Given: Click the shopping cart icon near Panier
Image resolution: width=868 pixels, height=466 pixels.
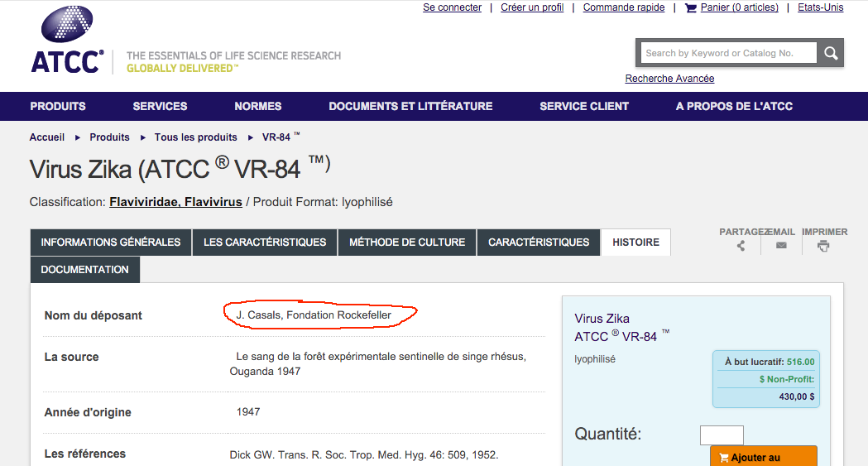Looking at the screenshot, I should click(691, 7).
